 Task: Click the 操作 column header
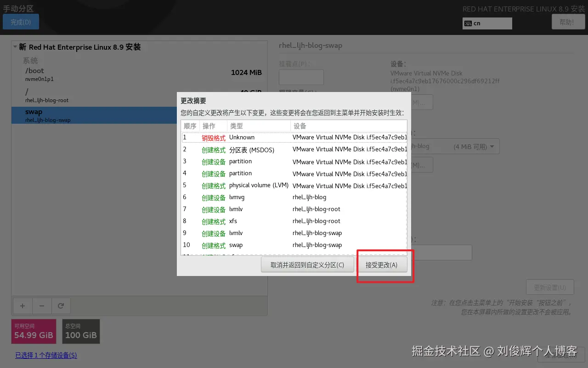tap(214, 126)
